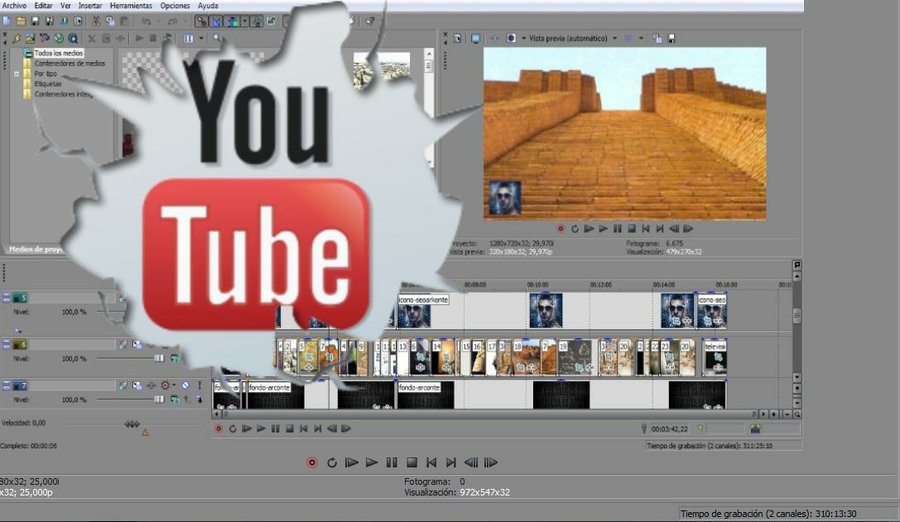
Task: Stop in the video preview transport
Action: click(631, 229)
